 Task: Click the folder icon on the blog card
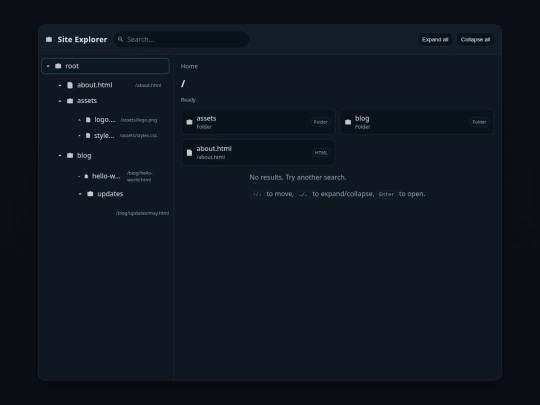pyautogui.click(x=348, y=122)
